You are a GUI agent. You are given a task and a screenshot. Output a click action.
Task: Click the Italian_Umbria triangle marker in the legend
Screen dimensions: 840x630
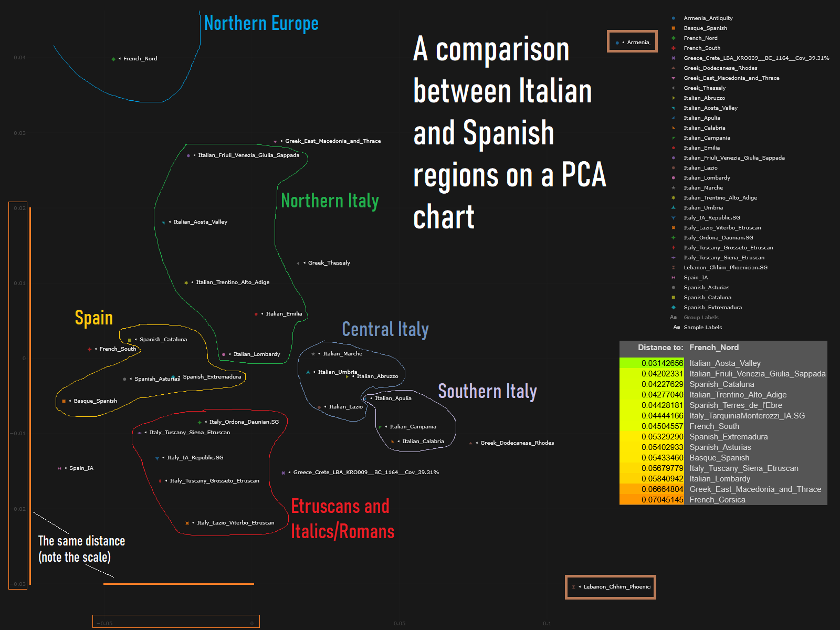[674, 208]
